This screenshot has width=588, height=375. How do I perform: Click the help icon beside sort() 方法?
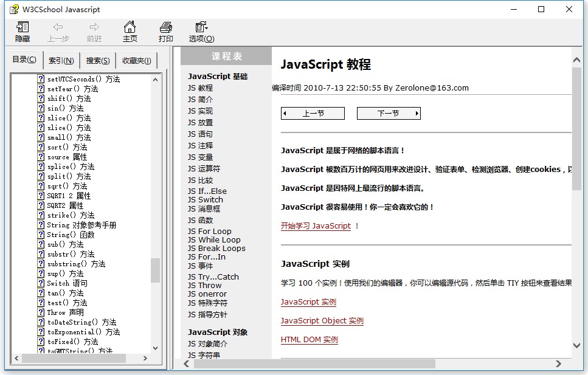tap(41, 147)
